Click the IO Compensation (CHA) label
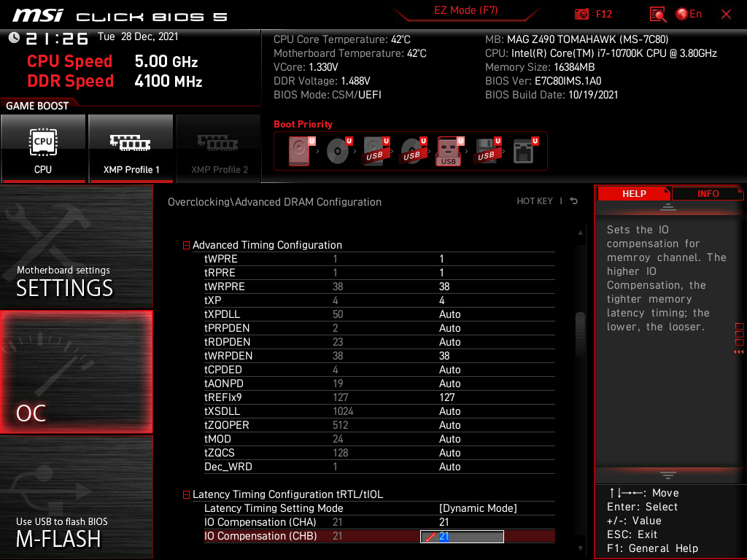747x560 pixels. 260,522
